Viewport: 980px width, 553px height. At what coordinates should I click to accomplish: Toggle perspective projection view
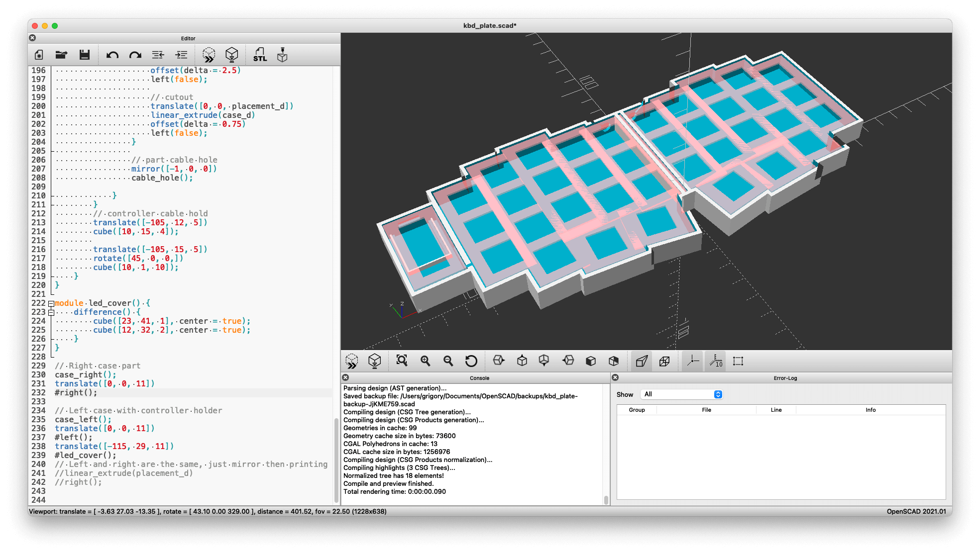(x=641, y=361)
